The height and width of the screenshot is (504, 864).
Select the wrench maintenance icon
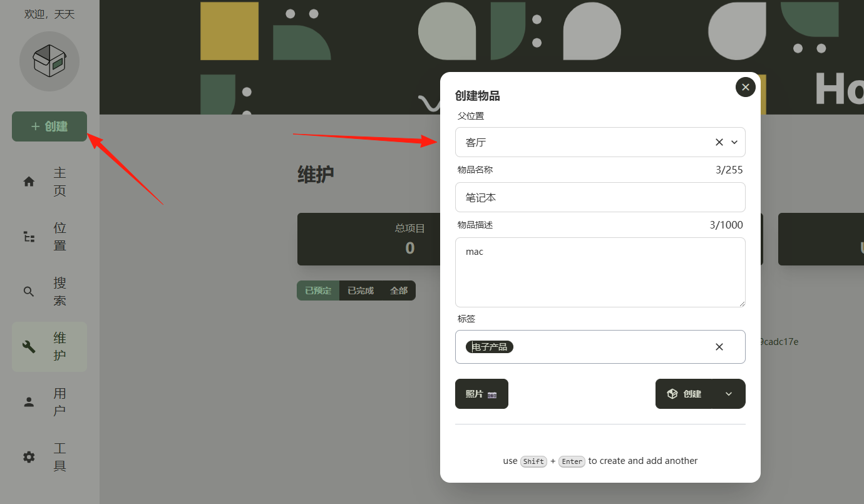click(x=29, y=347)
